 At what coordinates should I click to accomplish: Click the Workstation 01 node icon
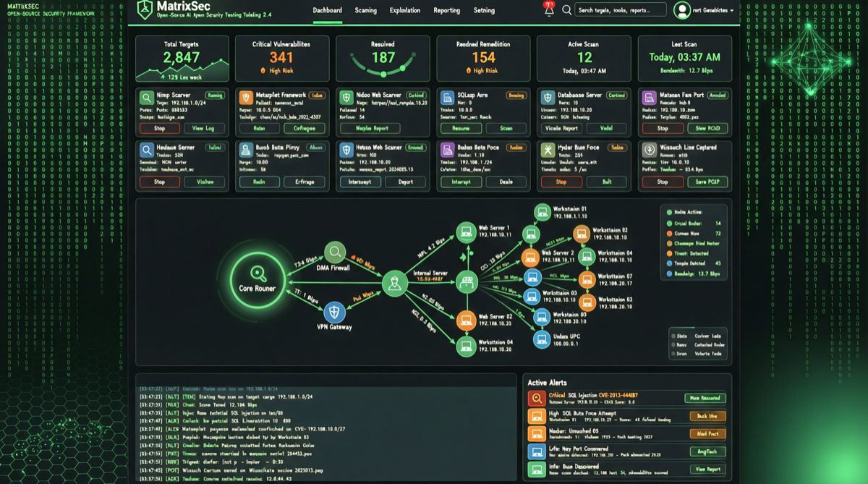[x=542, y=213]
